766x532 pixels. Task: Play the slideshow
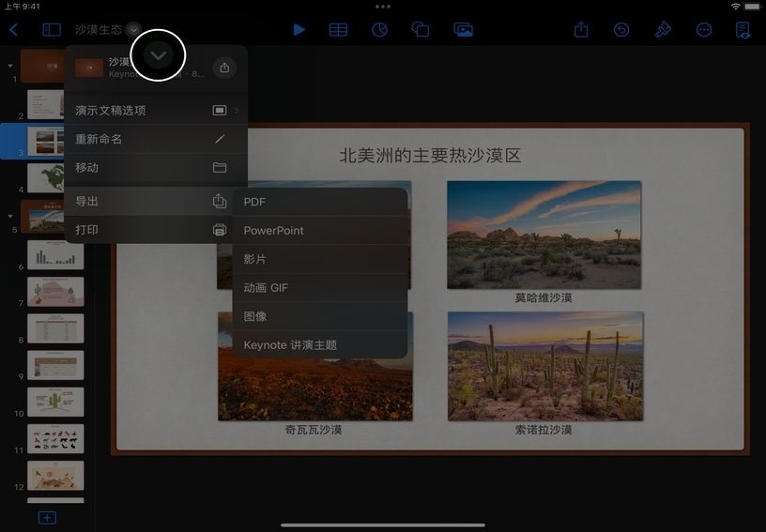tap(299, 30)
